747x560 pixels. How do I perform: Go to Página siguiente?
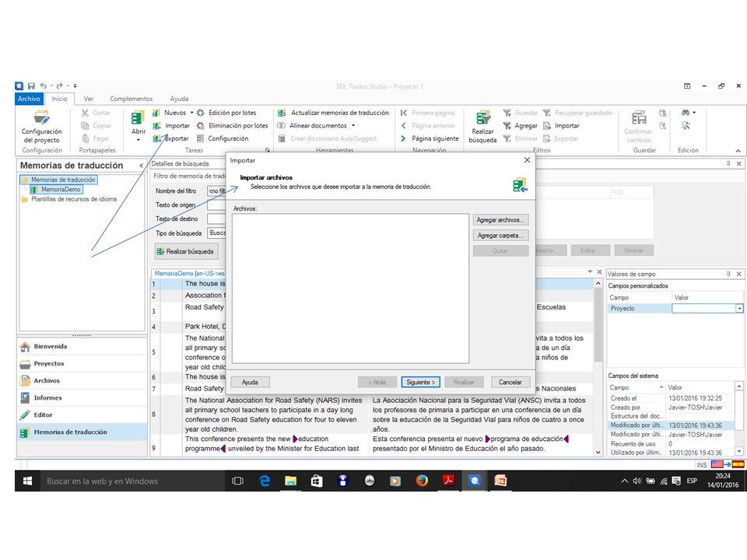click(430, 138)
